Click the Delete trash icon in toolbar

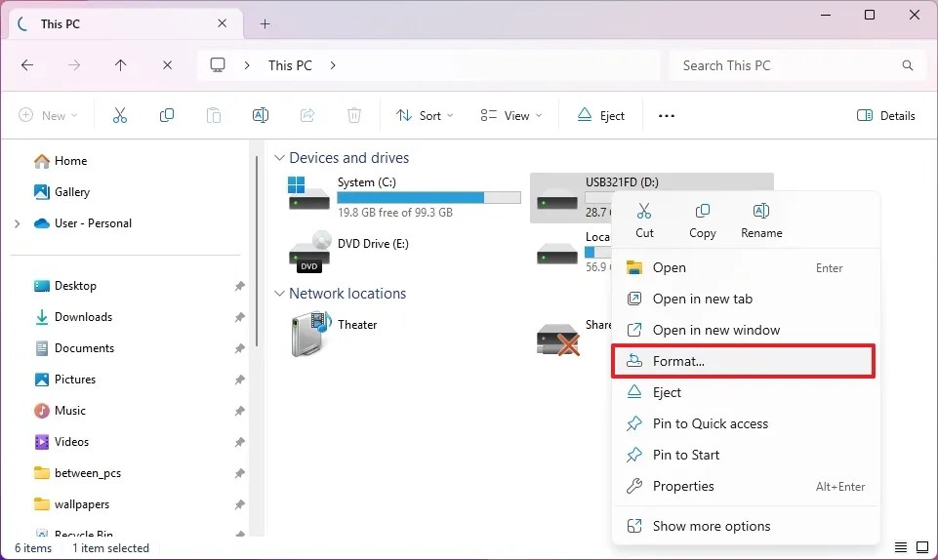pyautogui.click(x=354, y=115)
